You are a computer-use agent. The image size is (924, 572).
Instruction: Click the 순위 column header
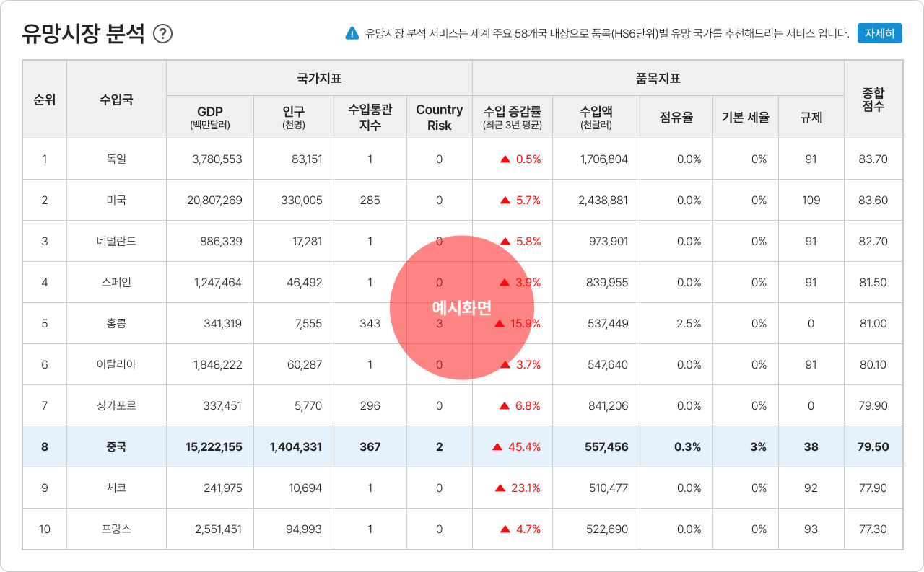click(45, 100)
